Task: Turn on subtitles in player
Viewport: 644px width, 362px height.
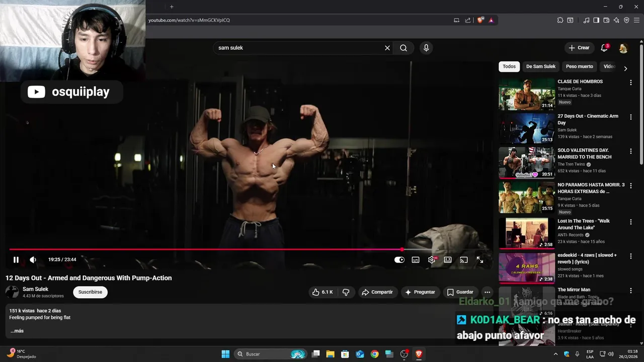Action: point(416,260)
